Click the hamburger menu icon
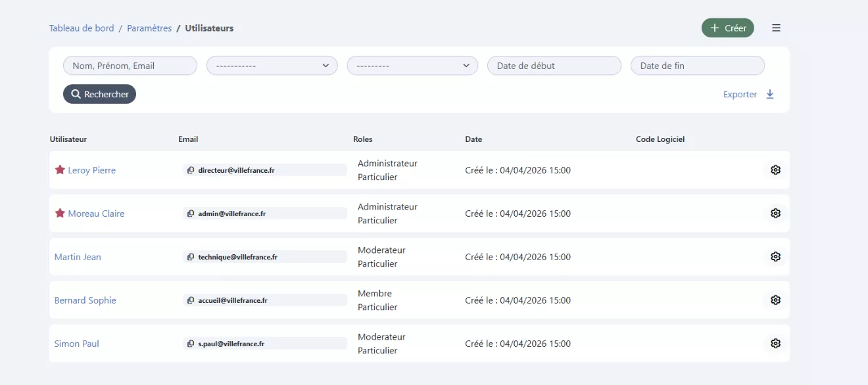The image size is (868, 385). coord(776,28)
